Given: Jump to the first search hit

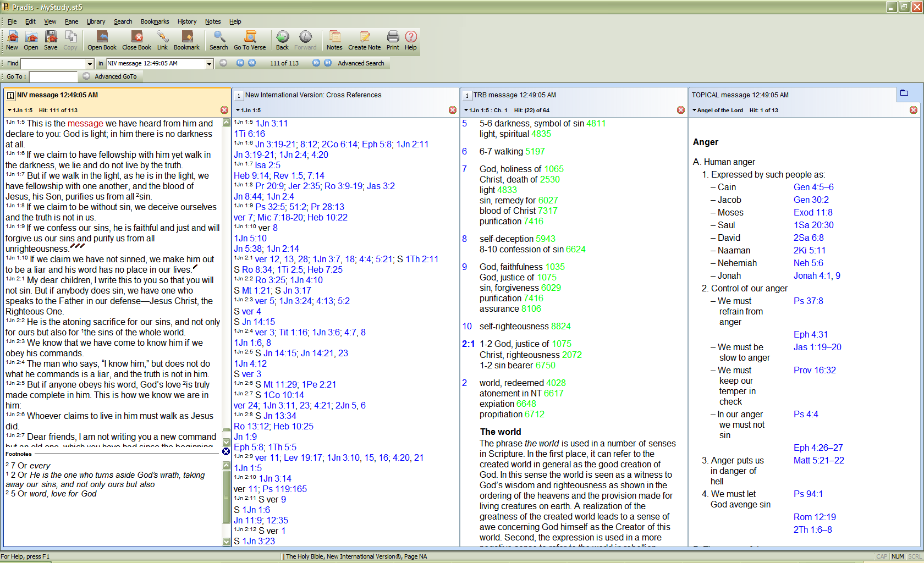Looking at the screenshot, I should tap(240, 63).
